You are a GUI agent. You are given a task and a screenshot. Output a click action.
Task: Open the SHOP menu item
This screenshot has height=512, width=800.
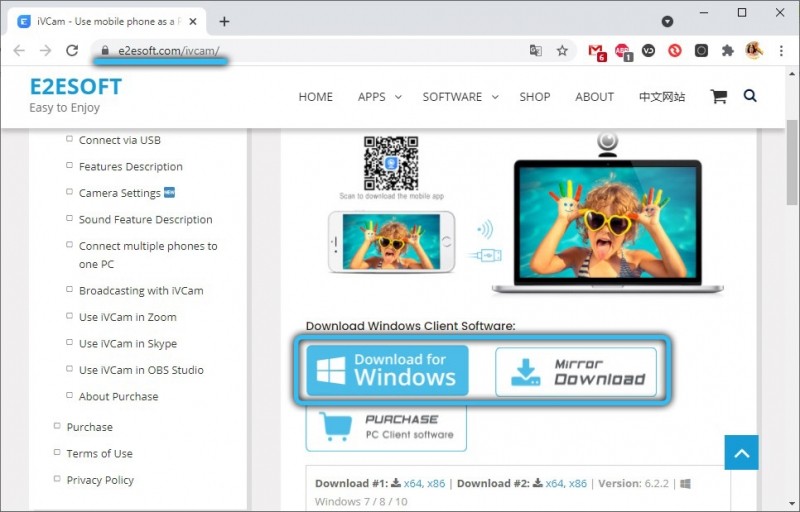(535, 97)
